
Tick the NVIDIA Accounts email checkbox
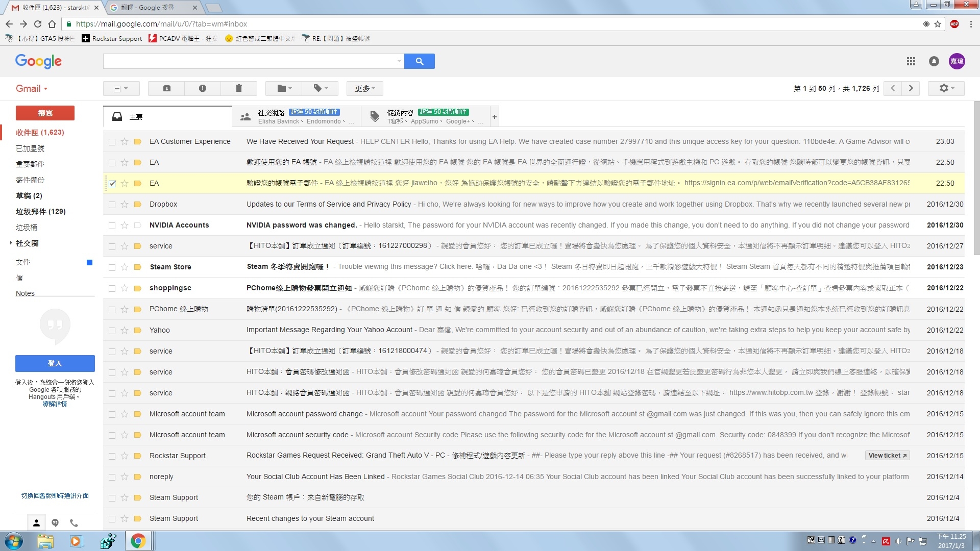(112, 226)
